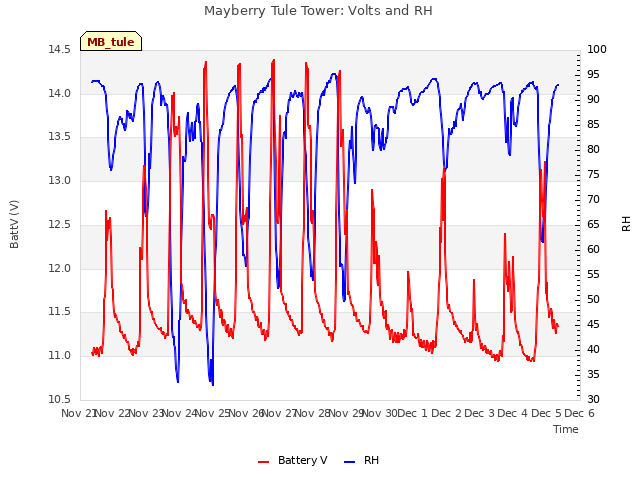Click the 90 right axis tick label

[x=593, y=99]
